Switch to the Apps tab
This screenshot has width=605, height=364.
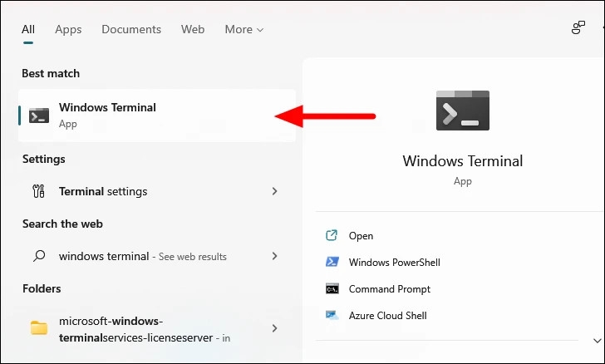[68, 30]
